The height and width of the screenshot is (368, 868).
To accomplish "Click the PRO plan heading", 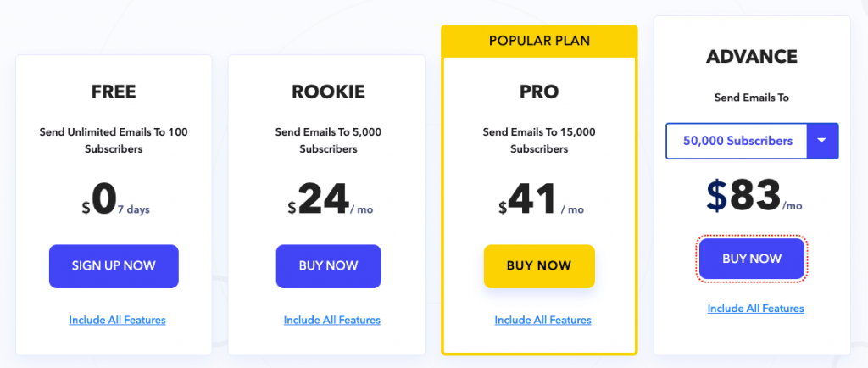I will point(539,92).
